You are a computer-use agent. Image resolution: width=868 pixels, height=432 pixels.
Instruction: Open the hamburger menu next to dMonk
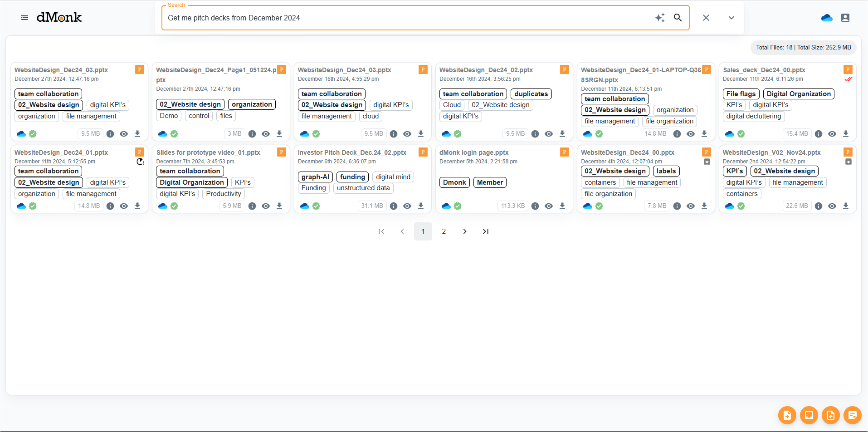click(24, 18)
